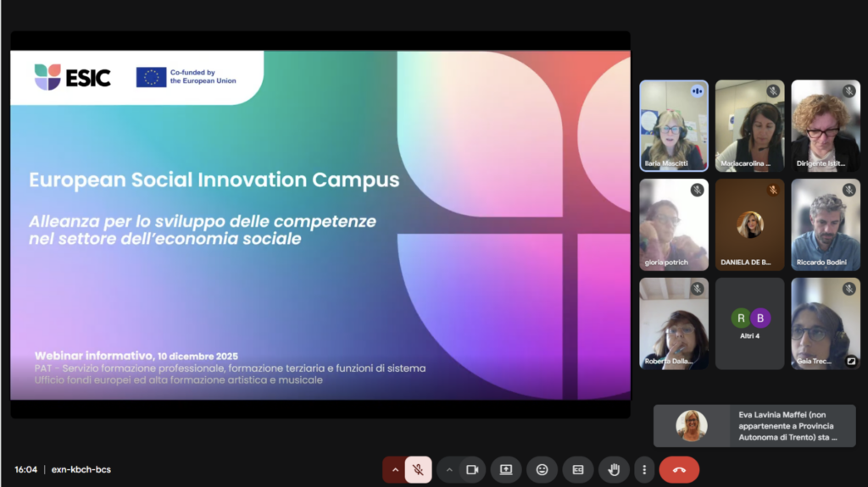
Task: Click the speaking indicator on Ilaria Mascitti's tile
Action: coord(698,91)
